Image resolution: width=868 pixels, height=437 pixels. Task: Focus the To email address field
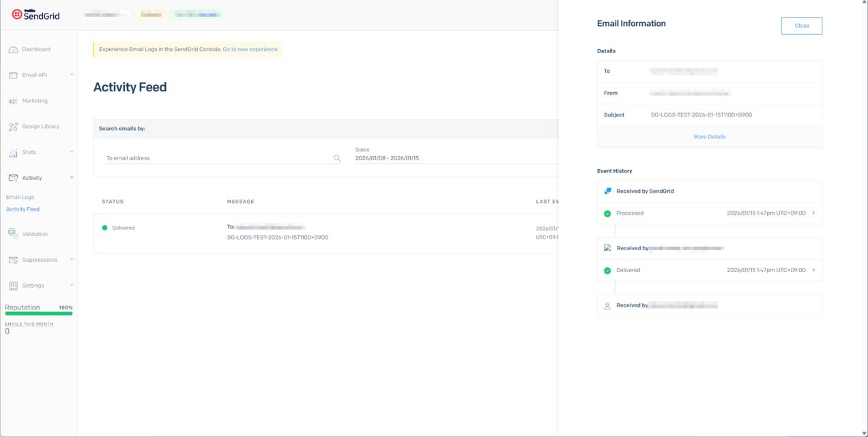click(217, 158)
